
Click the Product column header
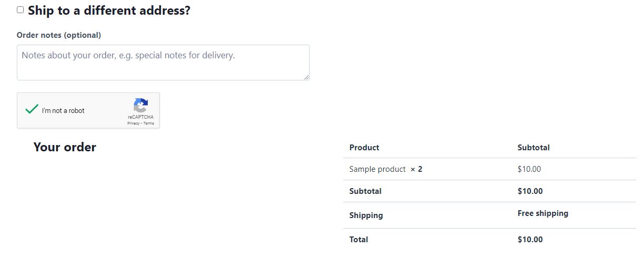coord(364,148)
